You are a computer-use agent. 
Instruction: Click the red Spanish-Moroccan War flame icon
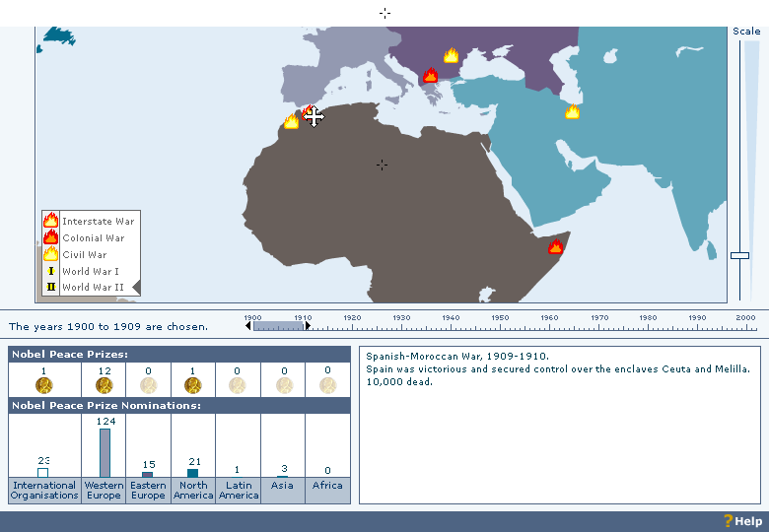pyautogui.click(x=308, y=112)
